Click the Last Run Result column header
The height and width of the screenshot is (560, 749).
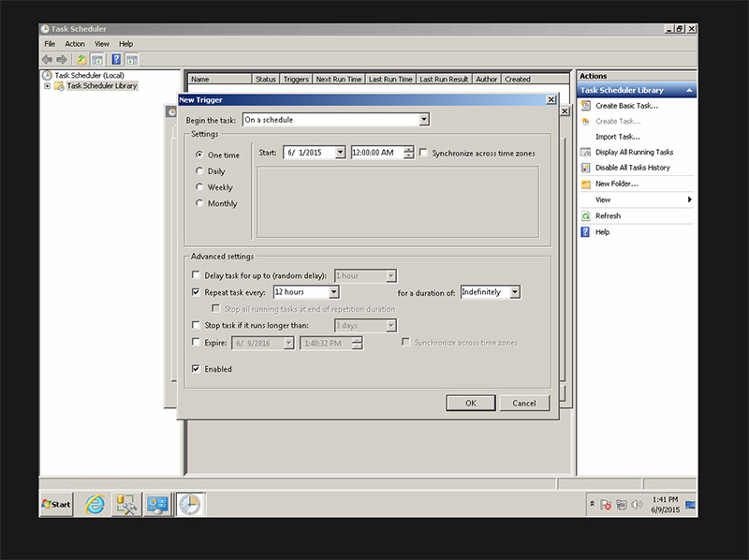pos(444,80)
